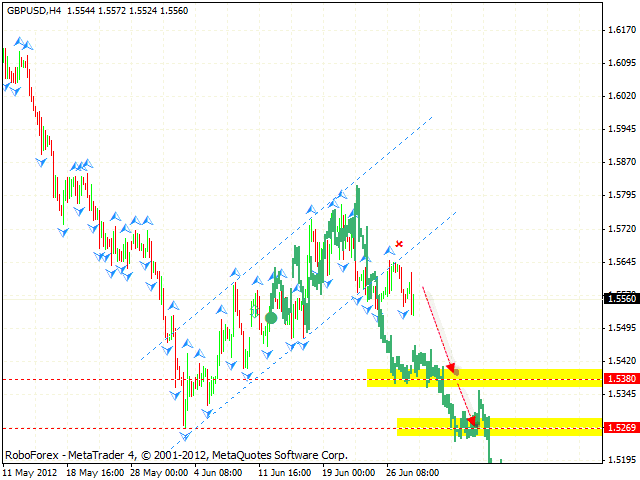The width and height of the screenshot is (640, 480).
Task: Click the small orange dot at the 1.5380 zone
Action: [456, 372]
